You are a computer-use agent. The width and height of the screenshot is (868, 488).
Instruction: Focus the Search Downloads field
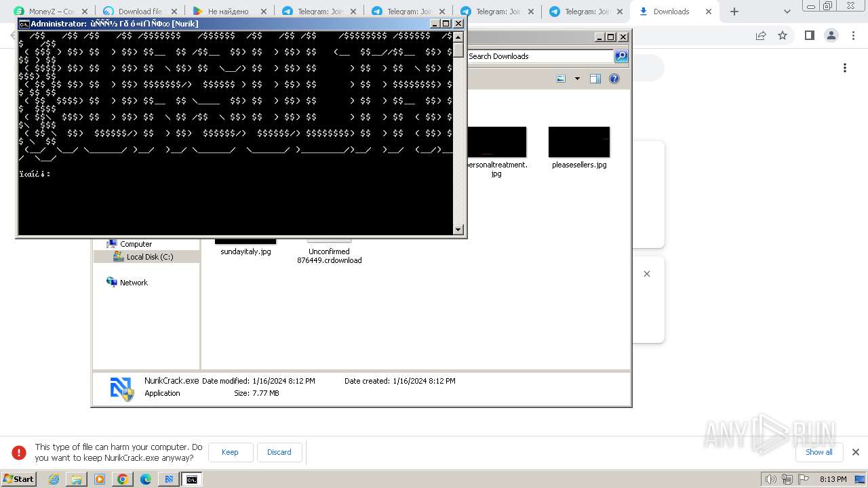540,56
